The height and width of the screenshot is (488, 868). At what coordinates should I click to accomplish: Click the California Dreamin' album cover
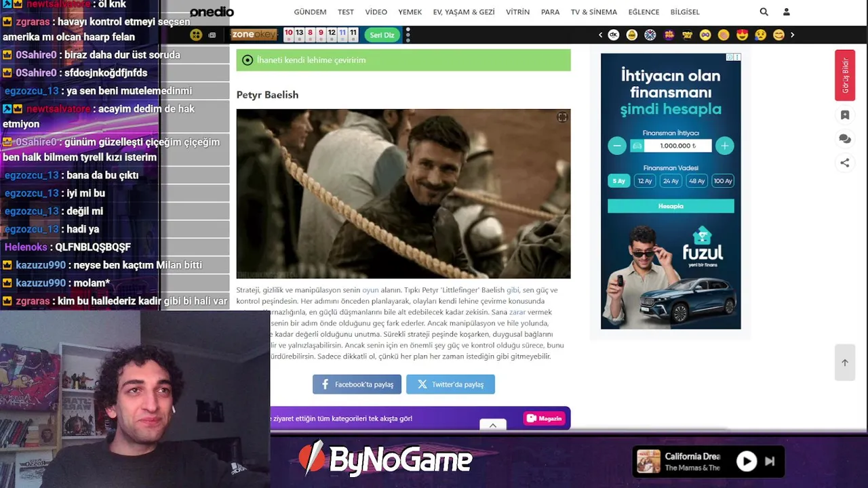click(x=649, y=462)
